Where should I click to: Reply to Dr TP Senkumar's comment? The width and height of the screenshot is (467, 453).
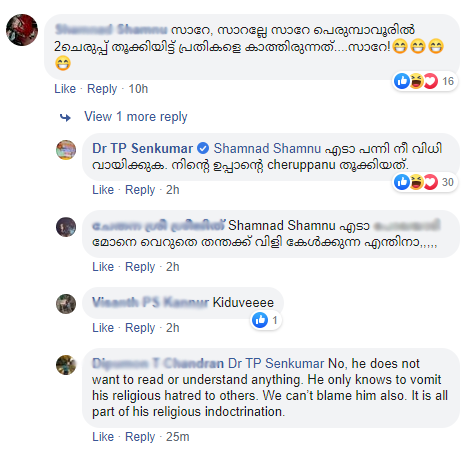pyautogui.click(x=140, y=190)
